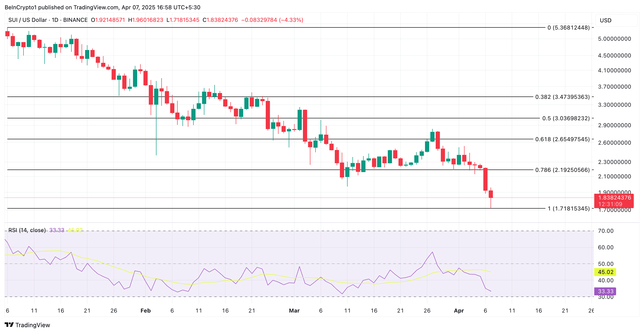The image size is (644, 333).
Task: Click the 0 (5.36812448) top Fibonacci label
Action: [568, 27]
